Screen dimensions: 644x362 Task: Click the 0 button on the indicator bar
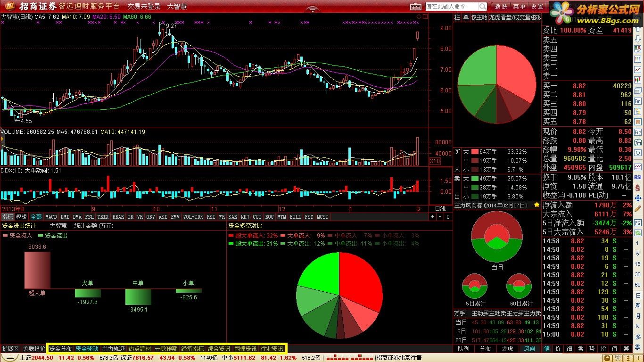448,217
